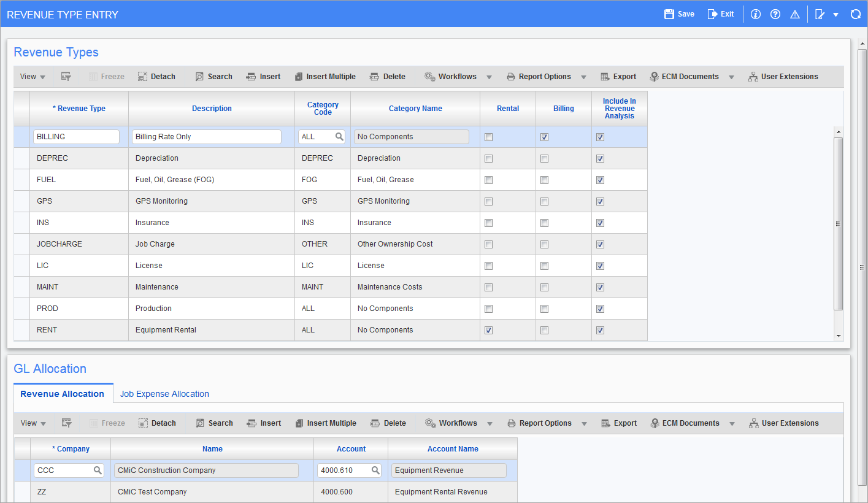Open the help question mark icon
868x503 pixels.
pyautogui.click(x=775, y=14)
